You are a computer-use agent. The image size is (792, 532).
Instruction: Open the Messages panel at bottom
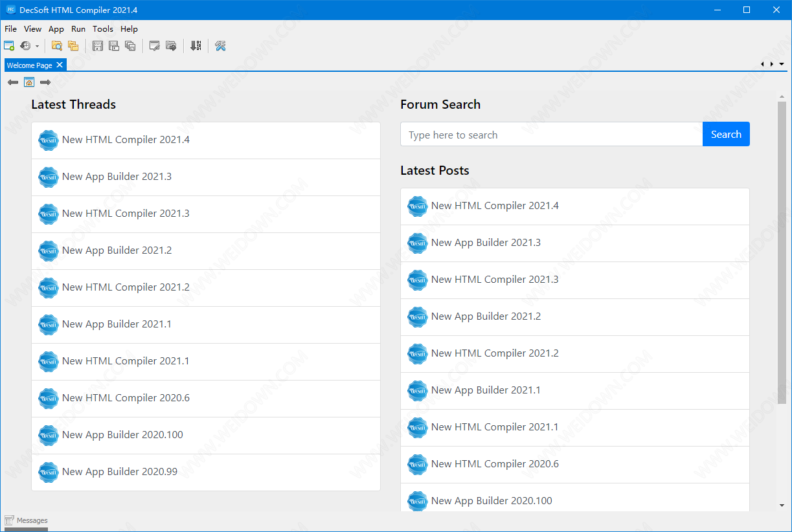[26, 520]
